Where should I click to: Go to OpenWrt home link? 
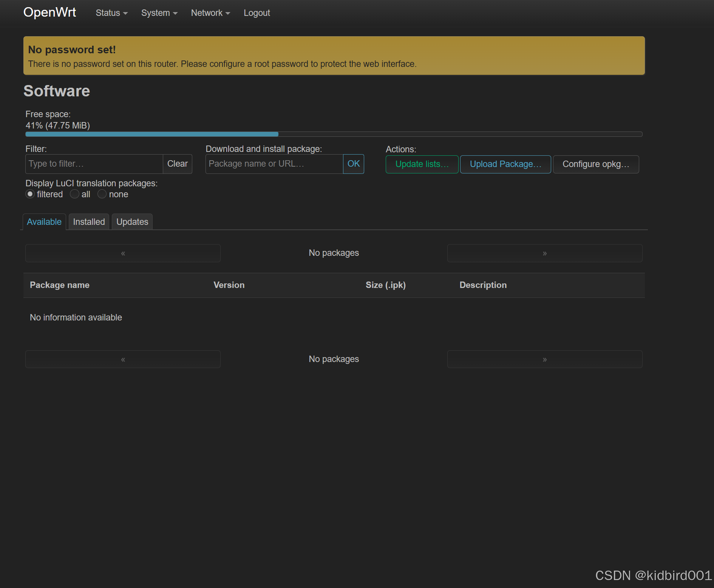coord(49,12)
